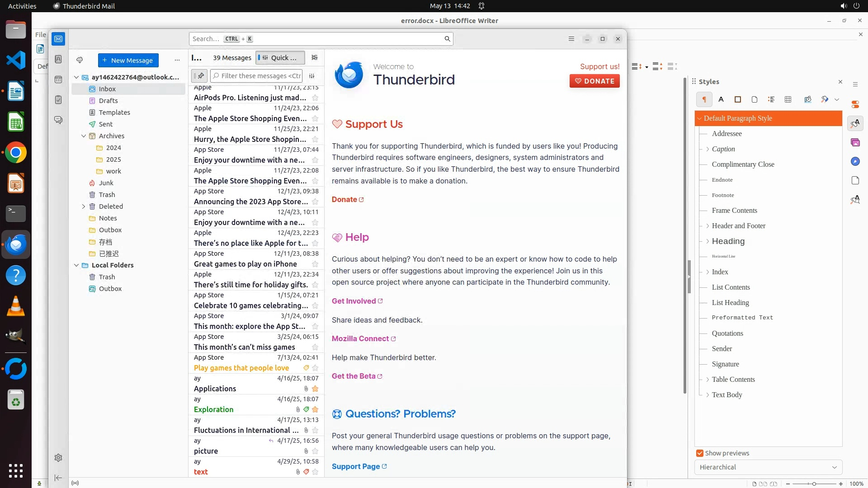868x488 pixels.
Task: Open the Tasks space icon
Action: 58,99
